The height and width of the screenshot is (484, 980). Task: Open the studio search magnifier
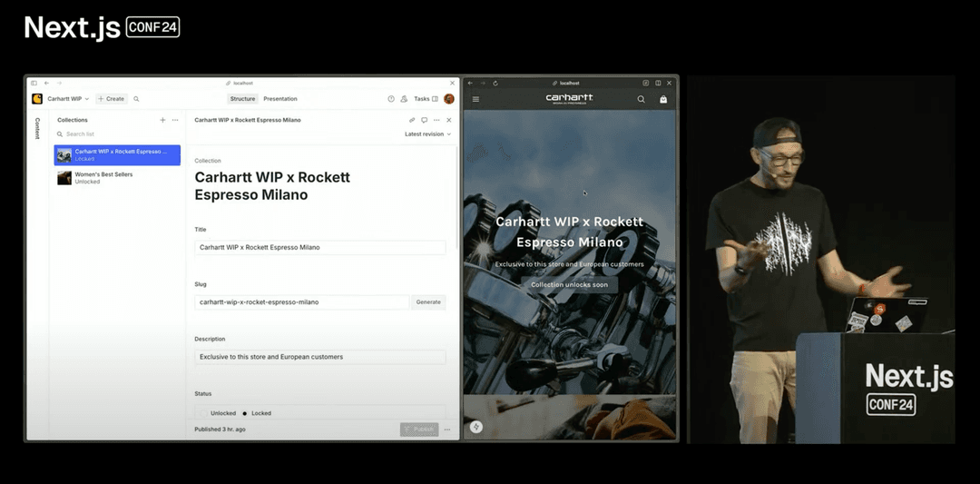tap(136, 99)
